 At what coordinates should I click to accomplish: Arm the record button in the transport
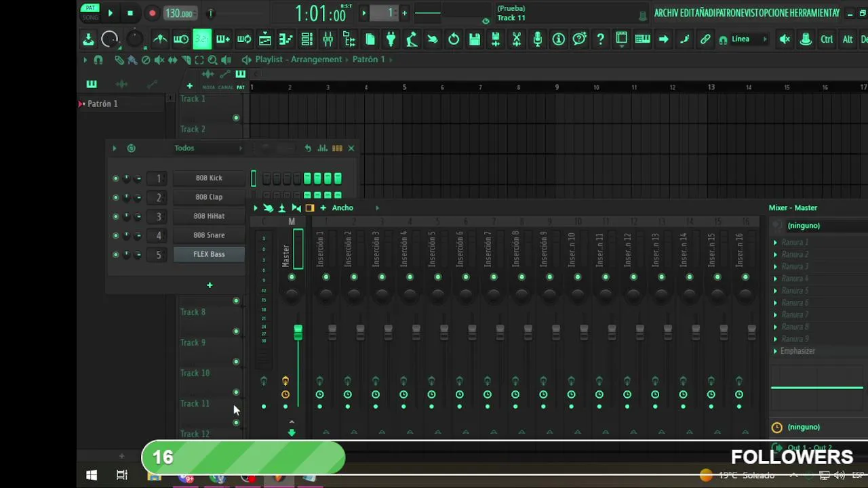(x=152, y=13)
